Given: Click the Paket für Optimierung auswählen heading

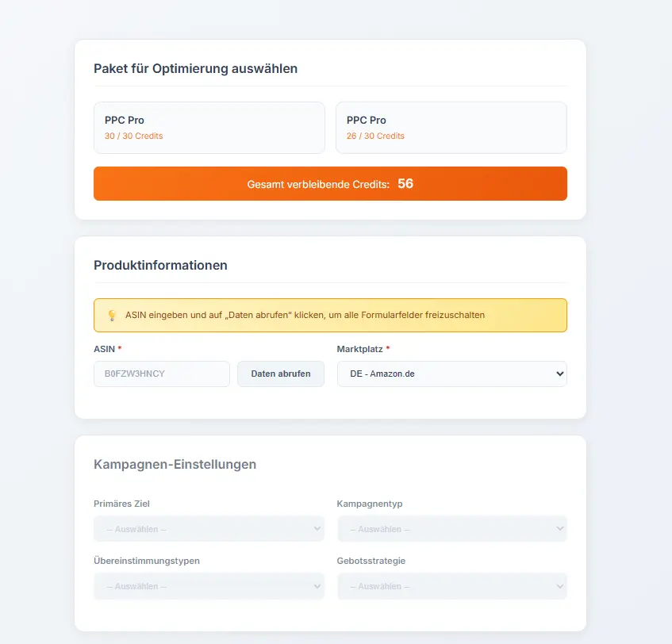Looking at the screenshot, I should (x=196, y=68).
